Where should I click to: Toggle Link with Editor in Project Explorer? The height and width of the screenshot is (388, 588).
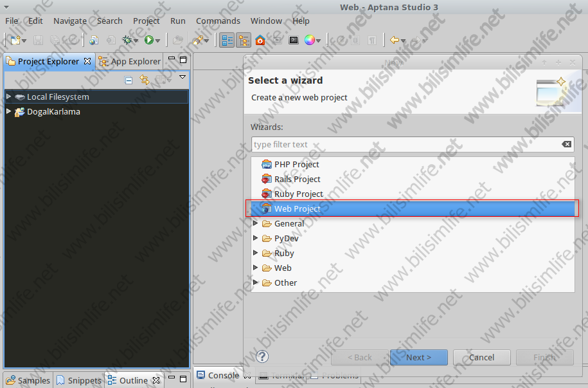coord(145,80)
